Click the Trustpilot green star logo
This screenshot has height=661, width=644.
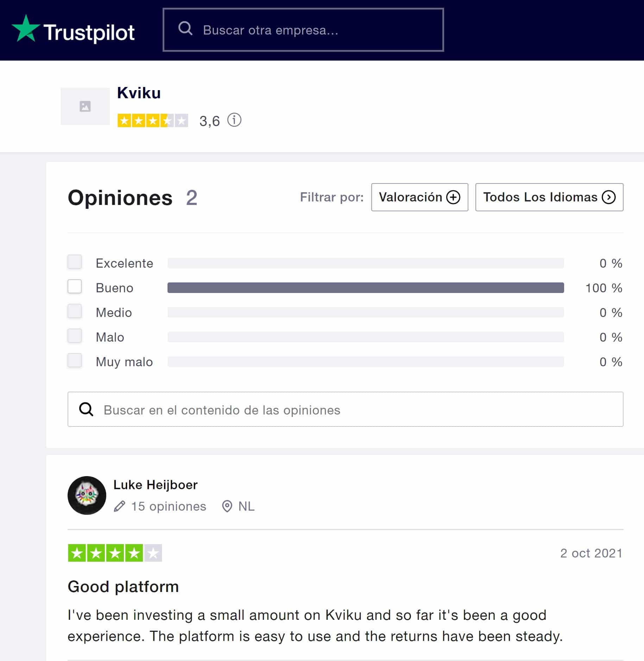click(x=26, y=29)
